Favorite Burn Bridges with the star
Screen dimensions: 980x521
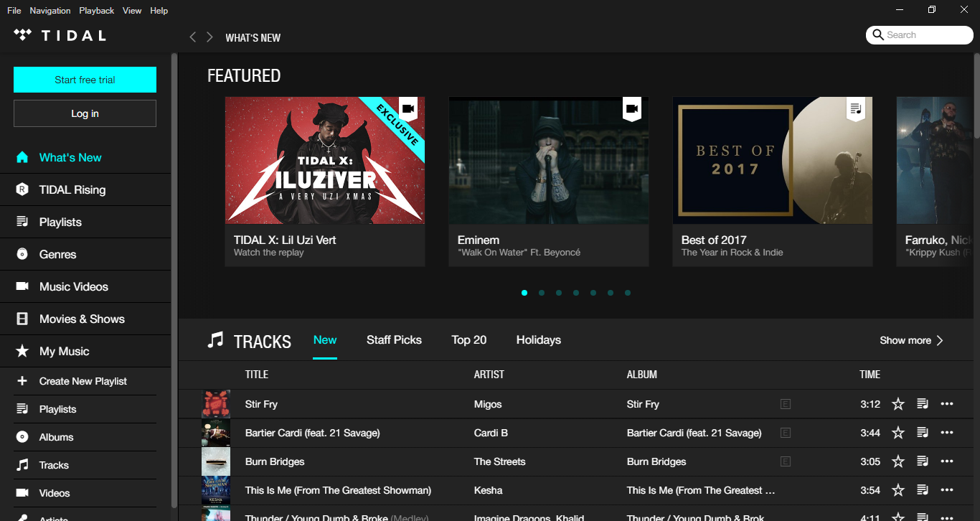[x=898, y=461]
